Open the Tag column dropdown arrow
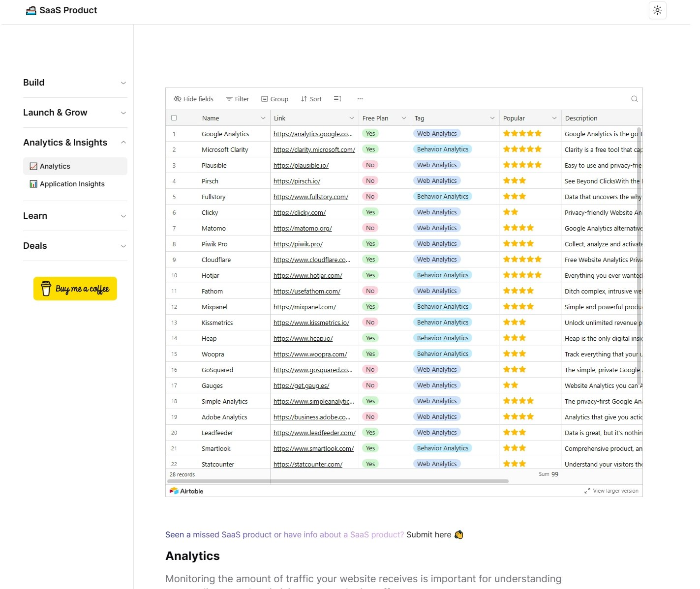The width and height of the screenshot is (700, 589). pos(492,118)
